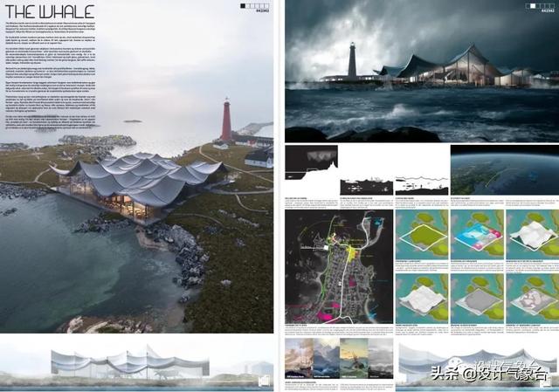Click the small island in the sea
559x392 pixels.
(132, 121)
